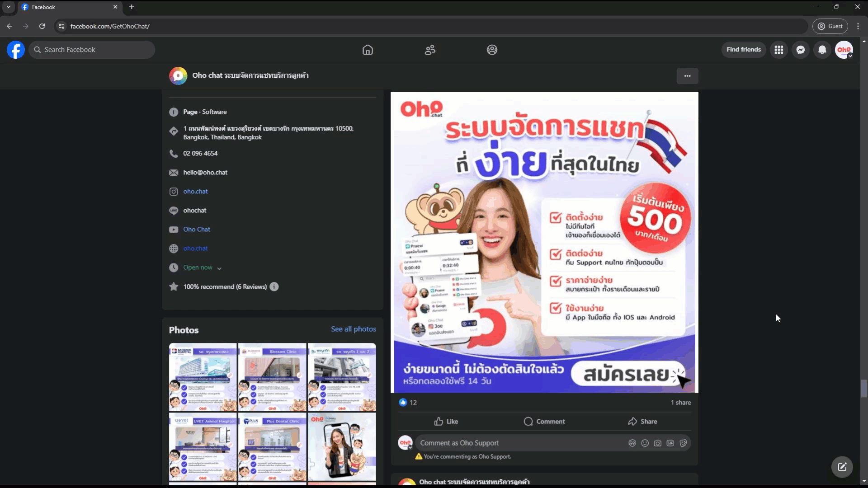Open the page's three-dot options menu

click(x=687, y=76)
